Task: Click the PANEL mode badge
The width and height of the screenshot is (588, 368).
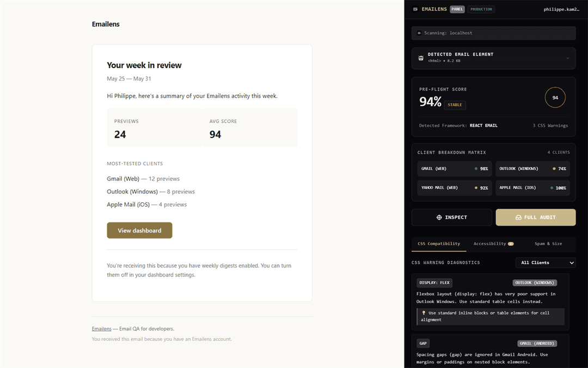Action: click(457, 9)
